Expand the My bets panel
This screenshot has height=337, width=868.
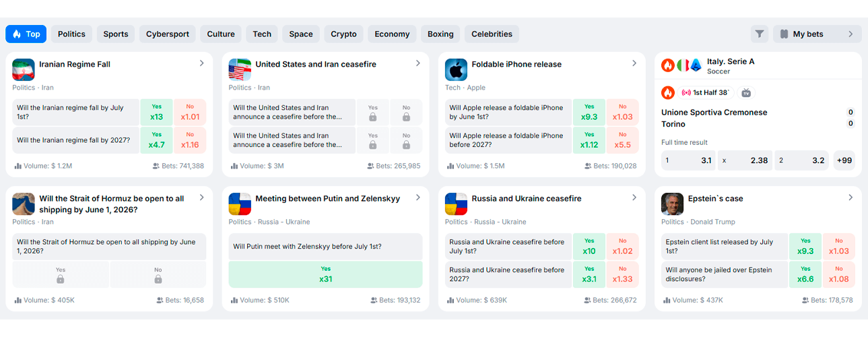coord(850,34)
